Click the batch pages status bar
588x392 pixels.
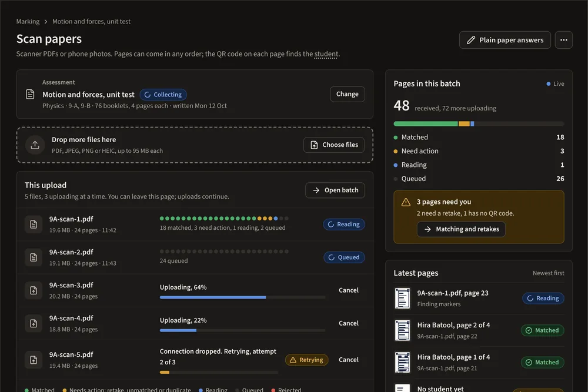click(x=479, y=123)
